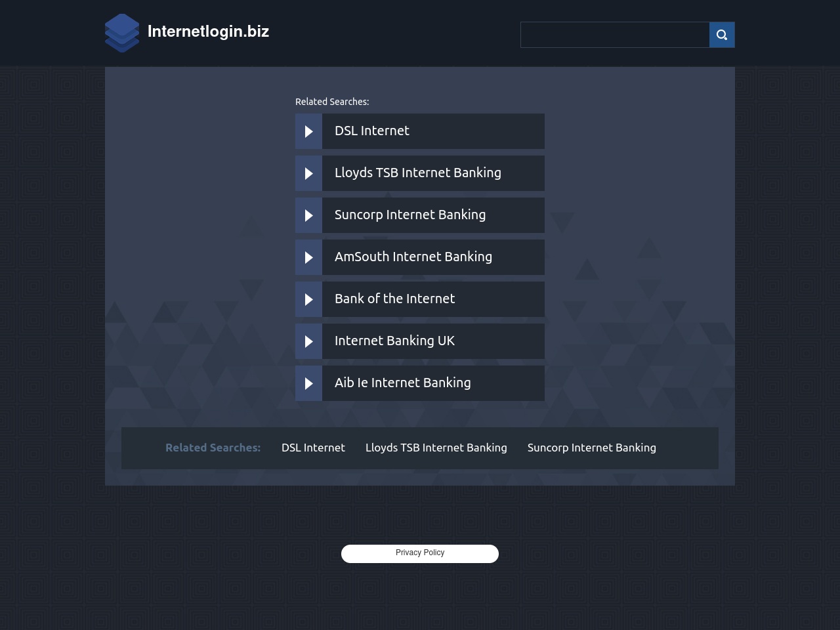Click the bold 'Related Searches:' label in bottom bar

coord(213,448)
